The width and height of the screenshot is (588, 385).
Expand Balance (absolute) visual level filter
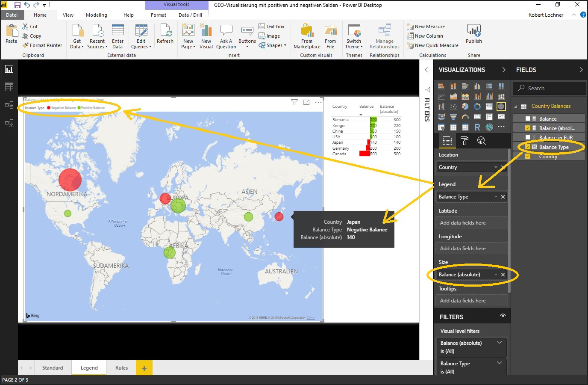(x=499, y=343)
